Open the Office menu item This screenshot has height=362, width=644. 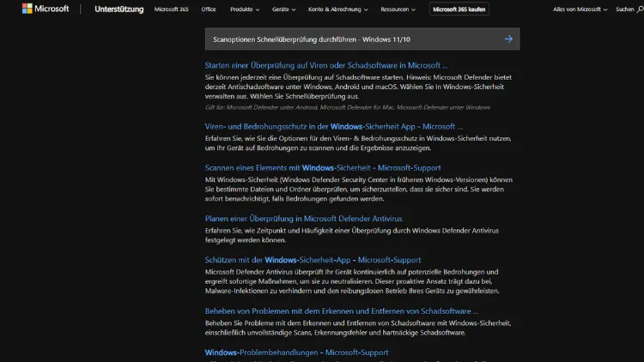coord(209,9)
